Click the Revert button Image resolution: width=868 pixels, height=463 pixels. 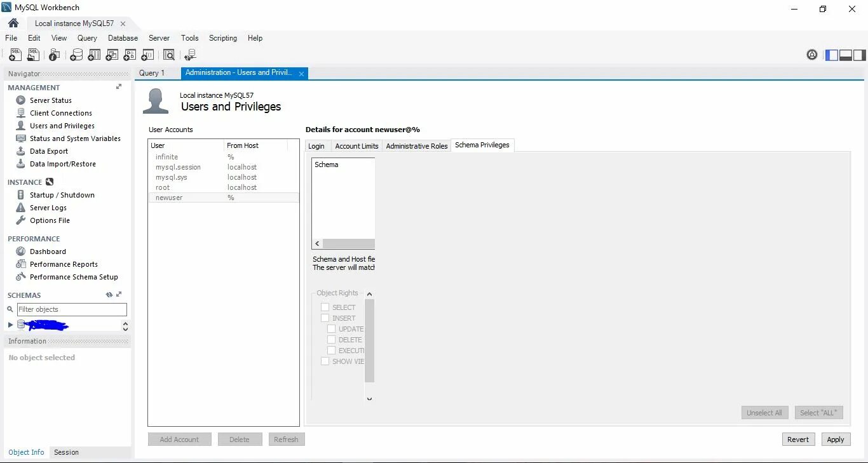coord(798,440)
